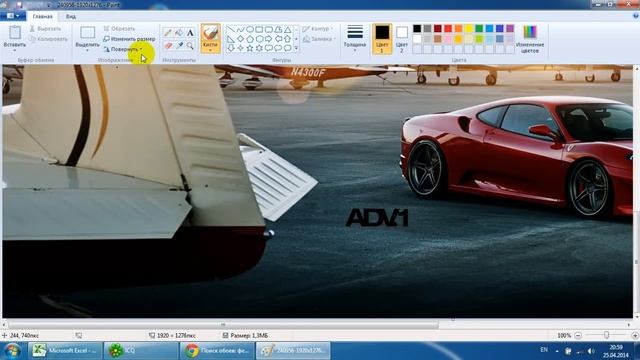
Task: Choose the pentagon shape
Action: 250,39
